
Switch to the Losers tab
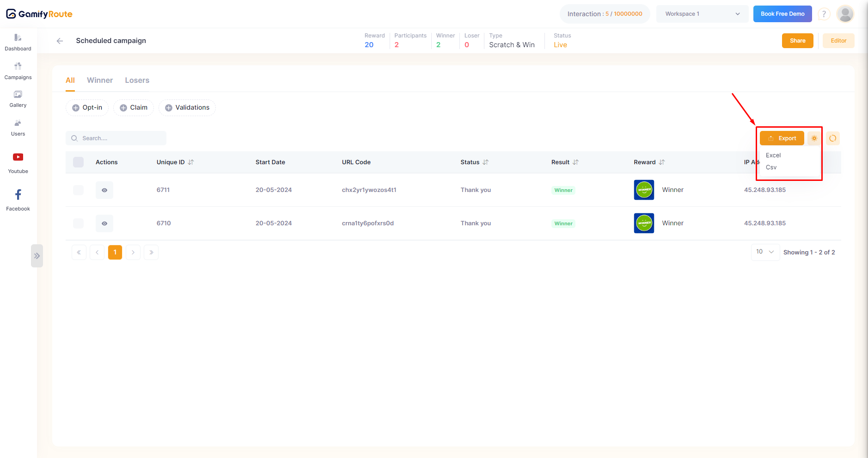(137, 80)
